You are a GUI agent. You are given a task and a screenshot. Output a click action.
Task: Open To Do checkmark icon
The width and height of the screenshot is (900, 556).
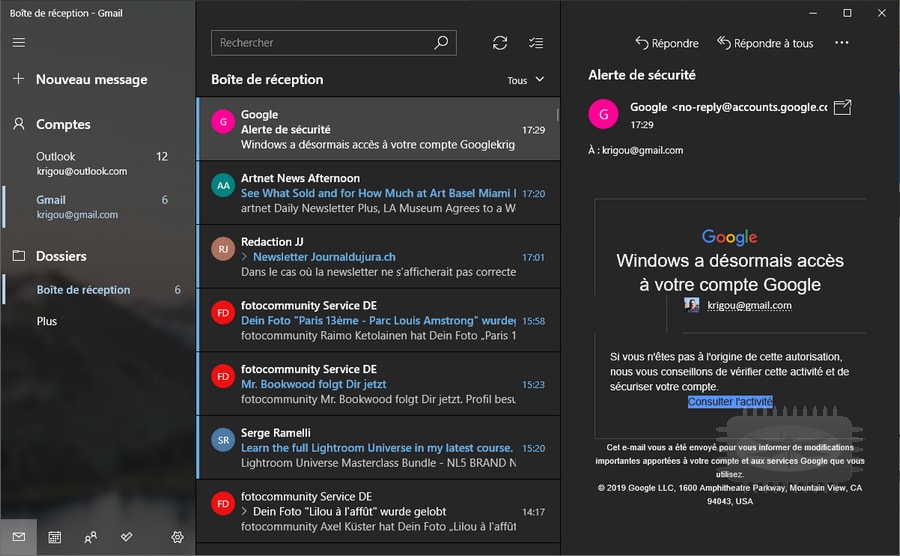pyautogui.click(x=127, y=537)
